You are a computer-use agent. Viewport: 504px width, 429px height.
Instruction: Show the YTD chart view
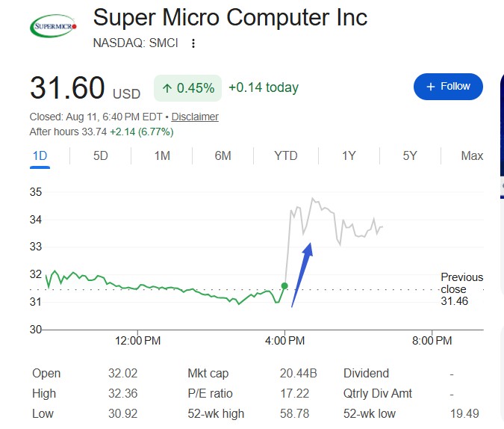pyautogui.click(x=286, y=156)
